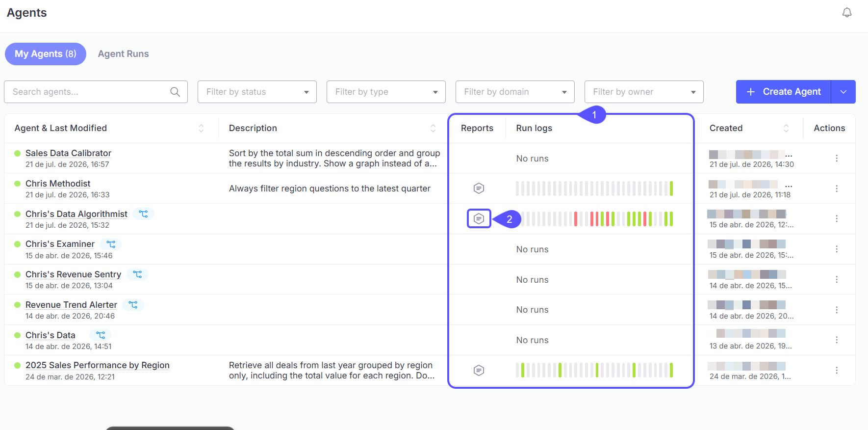The height and width of the screenshot is (430, 868).
Task: Click 'No runs' text for Sales Data Calibrator
Action: [x=532, y=159]
